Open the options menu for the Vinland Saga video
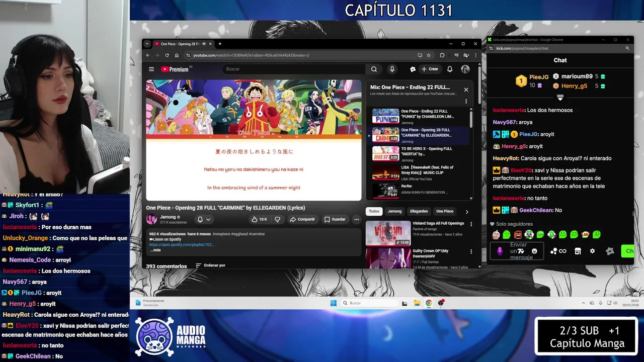Screen dimensions: 644x362 click(471, 224)
